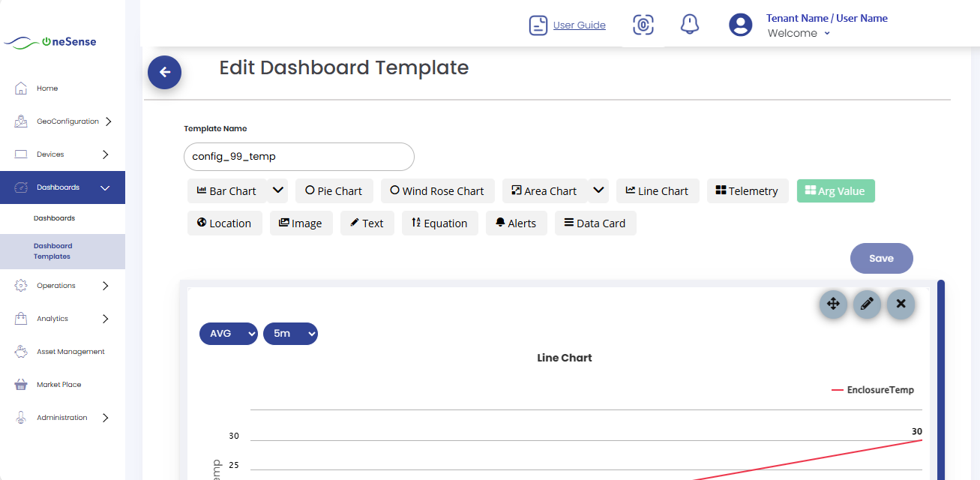Screen dimensions: 980x480
Task: Expand the Administration sidebar menu
Action: [62, 417]
